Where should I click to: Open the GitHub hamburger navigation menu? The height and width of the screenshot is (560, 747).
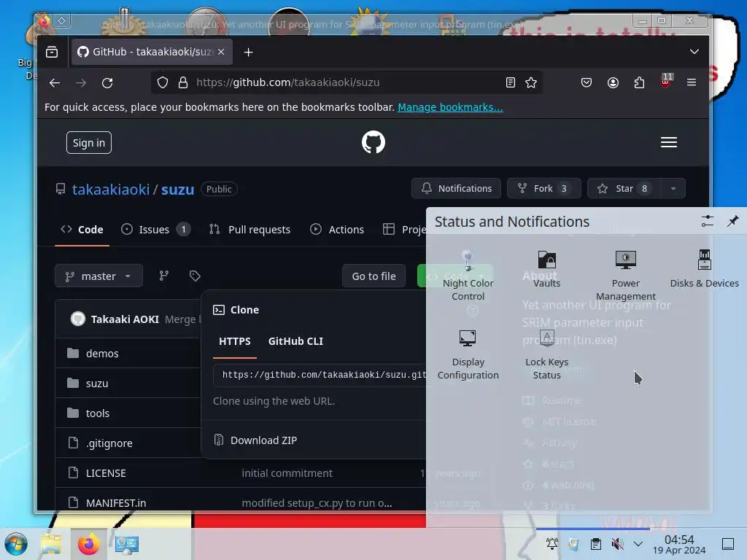click(x=669, y=142)
